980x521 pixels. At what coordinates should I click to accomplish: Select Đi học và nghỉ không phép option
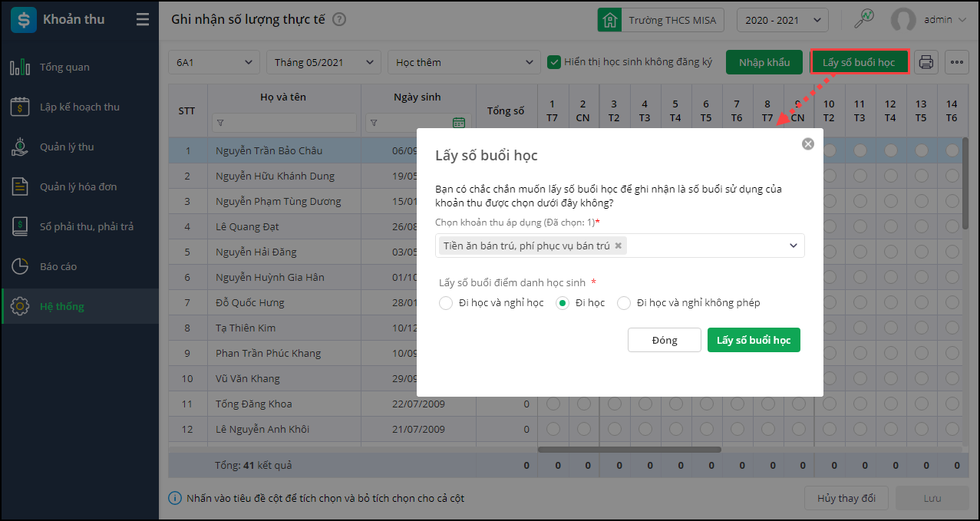624,303
